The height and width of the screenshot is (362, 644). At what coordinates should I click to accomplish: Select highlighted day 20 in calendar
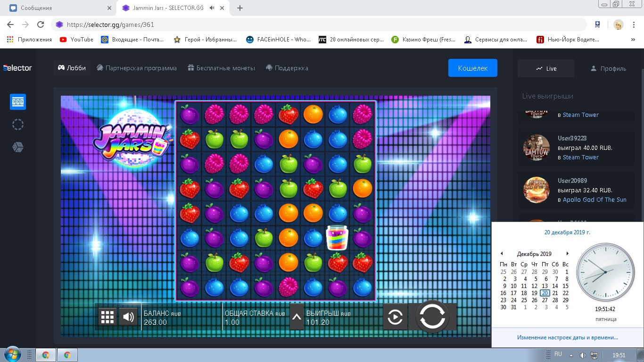(545, 293)
